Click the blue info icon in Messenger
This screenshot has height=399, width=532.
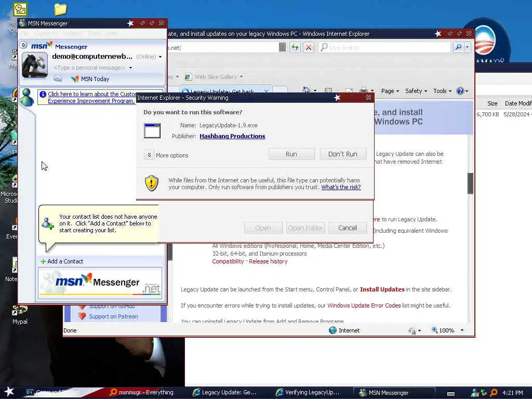click(43, 95)
